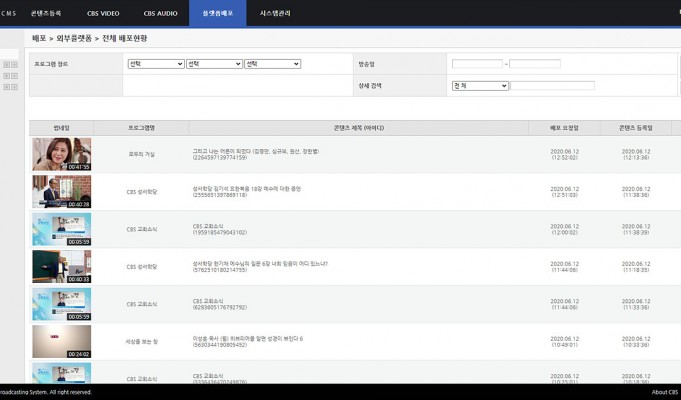
Task: Click the request date 2020.06.12 (12:00:02)
Action: [x=564, y=229]
